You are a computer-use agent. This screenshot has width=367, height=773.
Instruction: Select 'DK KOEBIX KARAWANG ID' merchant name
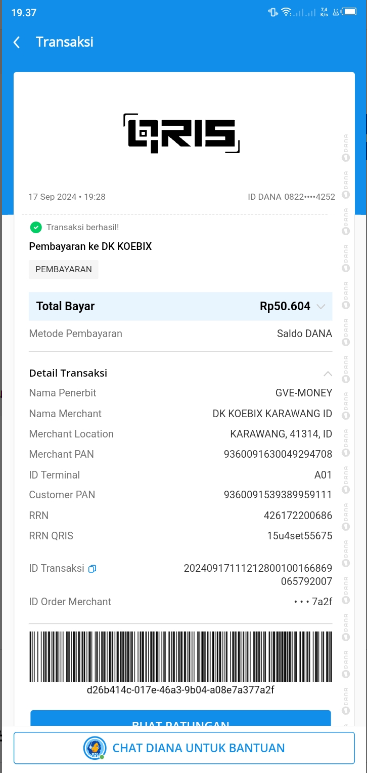(x=272, y=414)
